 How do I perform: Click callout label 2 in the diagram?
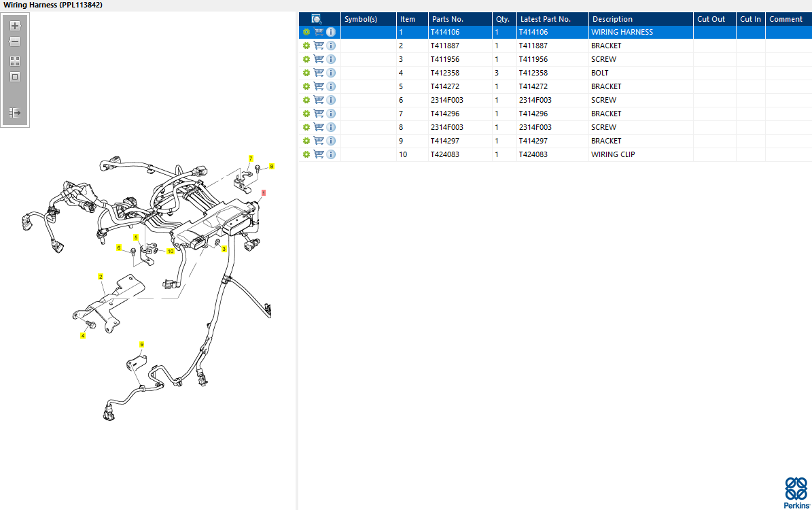(101, 277)
